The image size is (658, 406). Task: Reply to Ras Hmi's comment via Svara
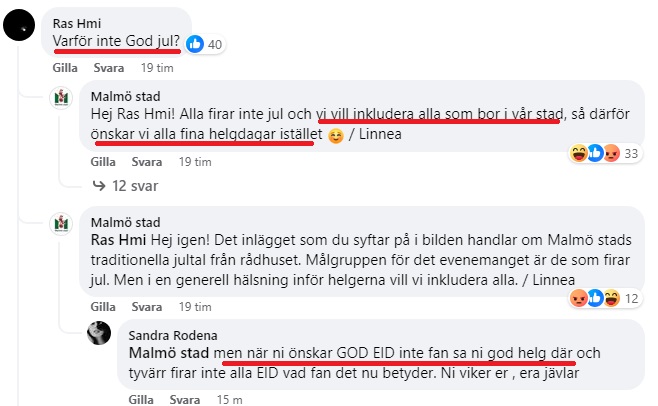pyautogui.click(x=109, y=68)
